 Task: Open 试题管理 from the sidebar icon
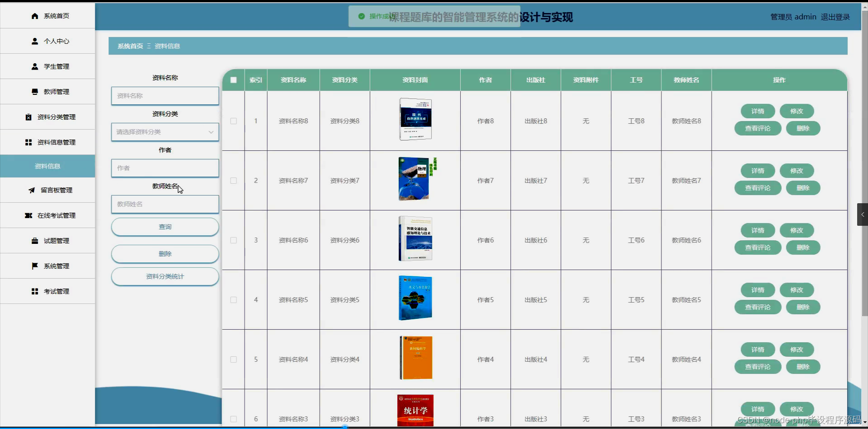34,241
